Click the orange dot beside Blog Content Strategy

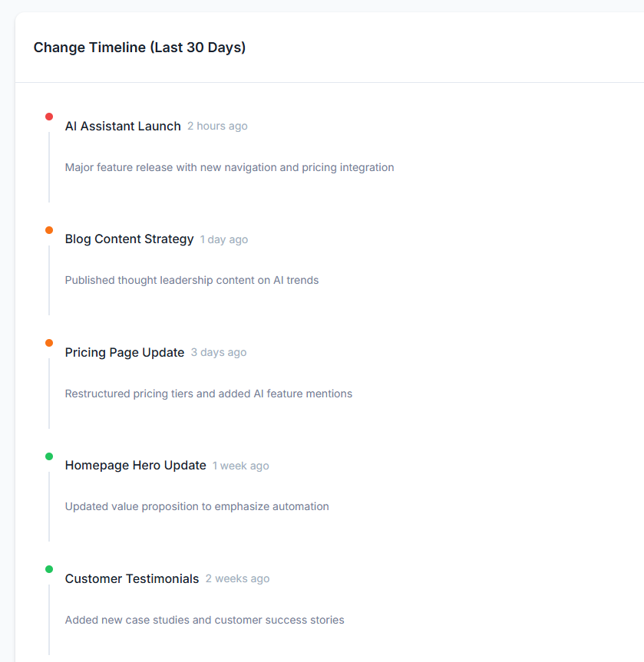(x=49, y=230)
